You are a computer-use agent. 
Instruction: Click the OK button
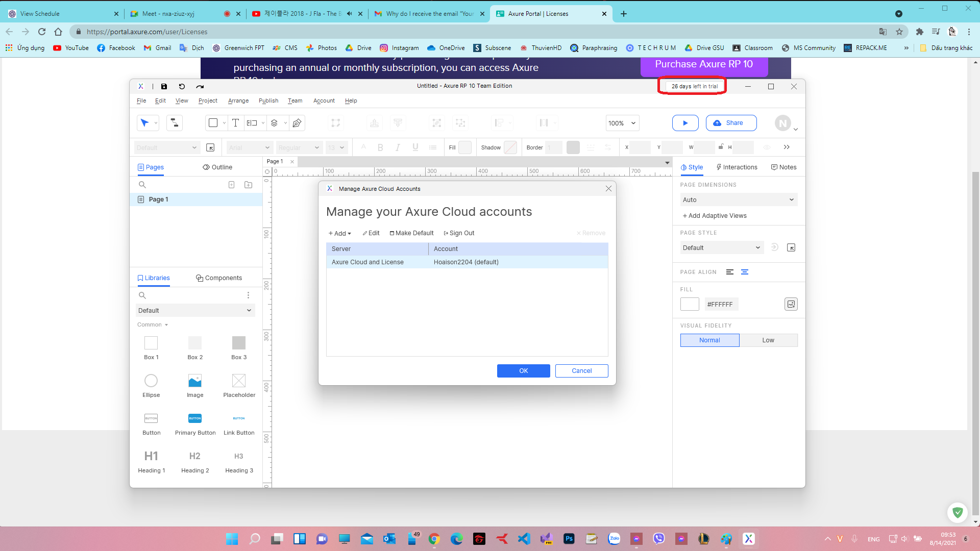523,371
